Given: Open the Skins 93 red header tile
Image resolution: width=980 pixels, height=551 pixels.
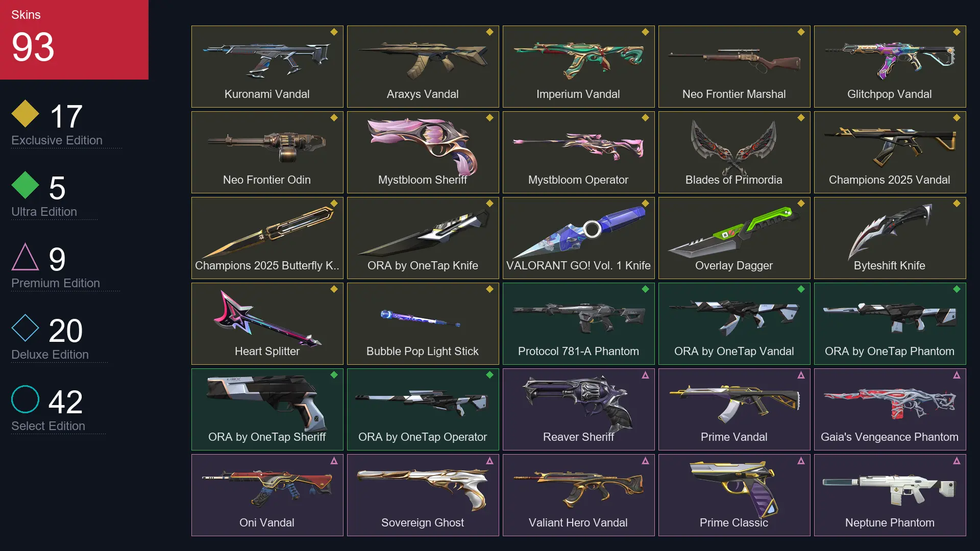Looking at the screenshot, I should [74, 40].
